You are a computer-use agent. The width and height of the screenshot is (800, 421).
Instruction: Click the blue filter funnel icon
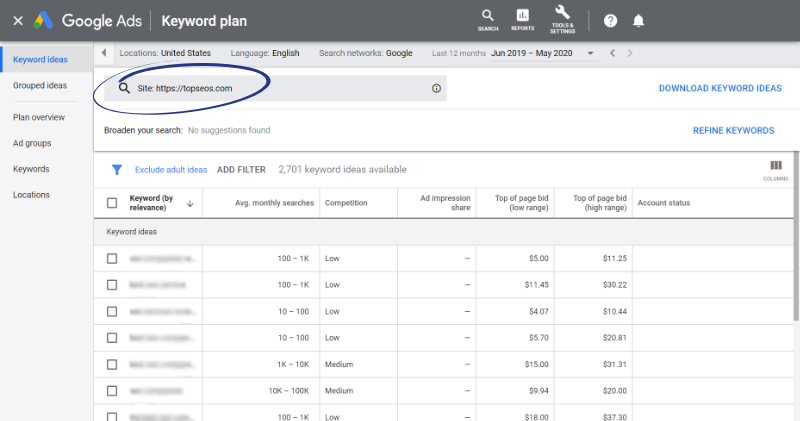[x=117, y=170]
